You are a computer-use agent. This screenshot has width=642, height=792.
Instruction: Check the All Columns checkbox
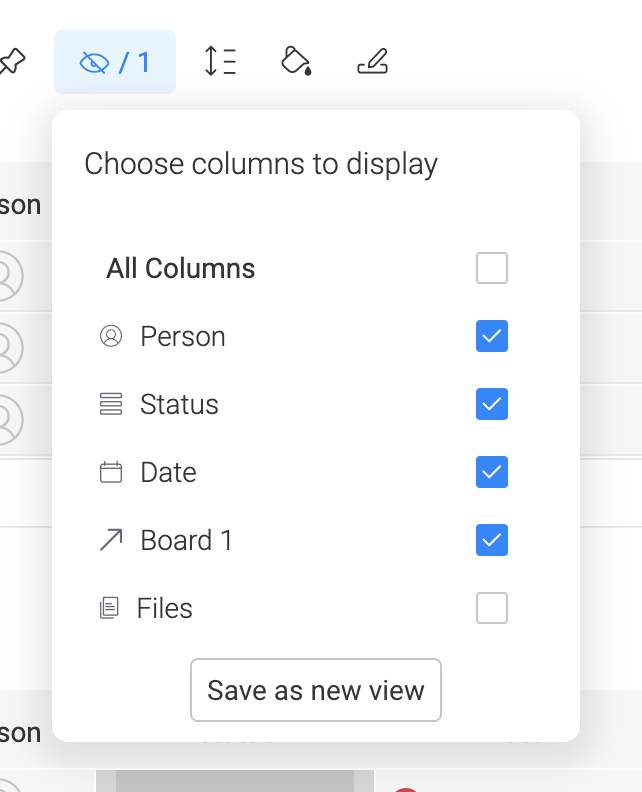tap(492, 268)
